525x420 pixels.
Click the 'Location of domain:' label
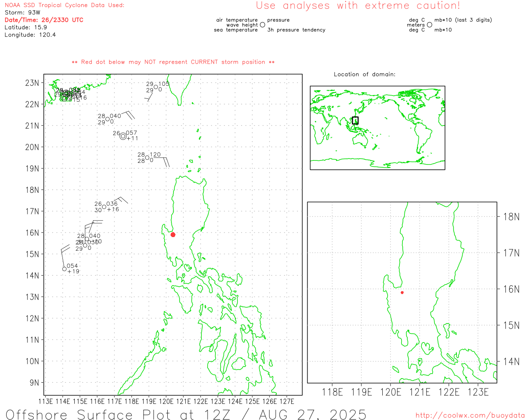click(x=365, y=74)
